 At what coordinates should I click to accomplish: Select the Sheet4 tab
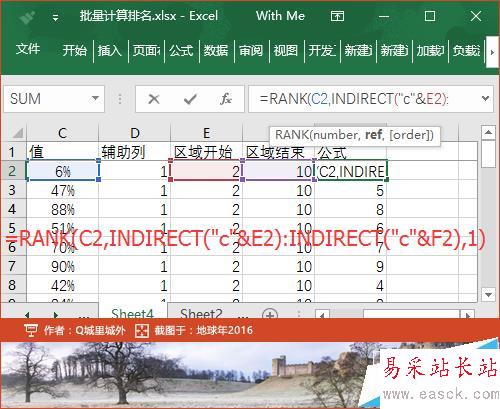pos(132,313)
